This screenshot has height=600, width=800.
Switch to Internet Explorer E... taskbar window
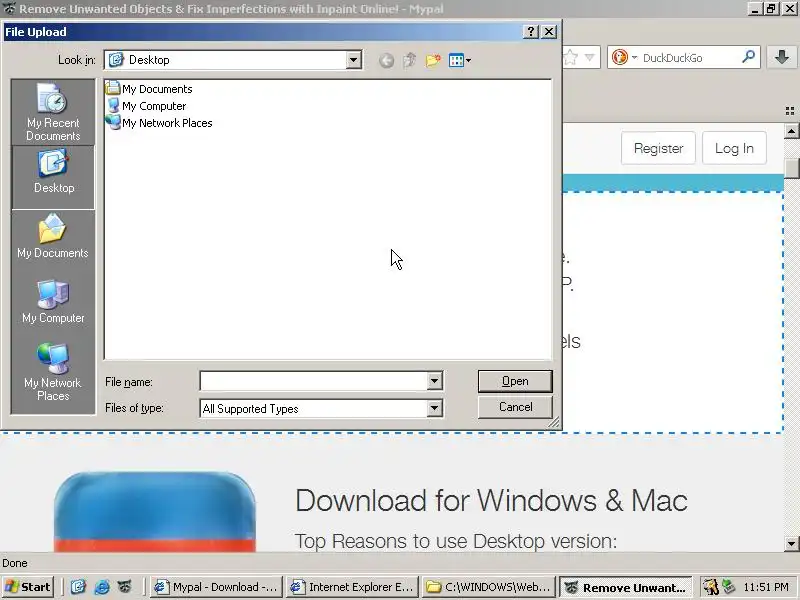[353, 587]
